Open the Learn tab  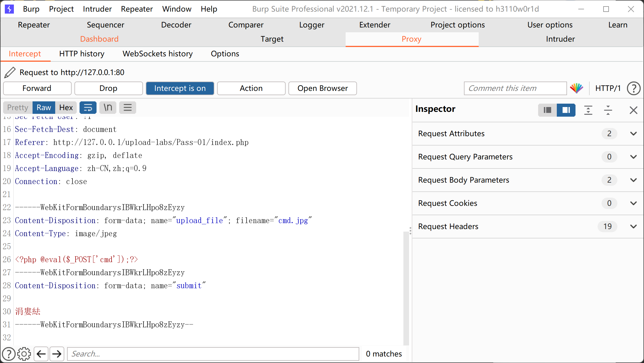618,25
